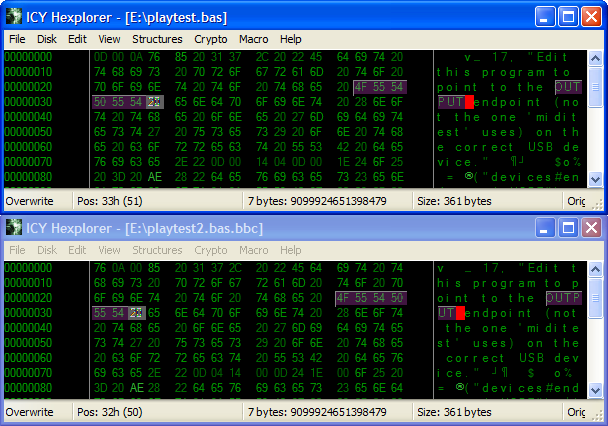This screenshot has width=608, height=426.
Task: Open the View menu in playtest2.bas.bbc window
Action: pyautogui.click(x=109, y=250)
